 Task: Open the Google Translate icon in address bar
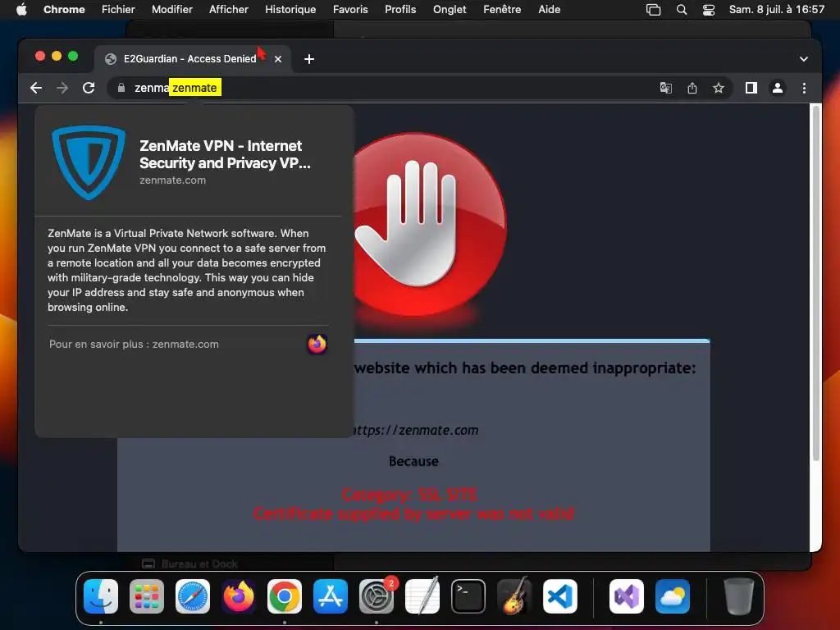point(666,88)
